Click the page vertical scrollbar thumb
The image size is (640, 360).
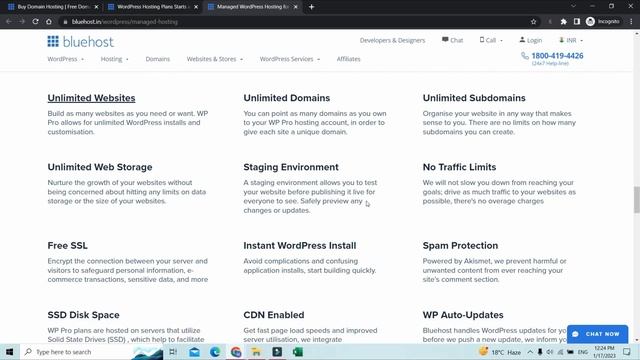(636, 200)
